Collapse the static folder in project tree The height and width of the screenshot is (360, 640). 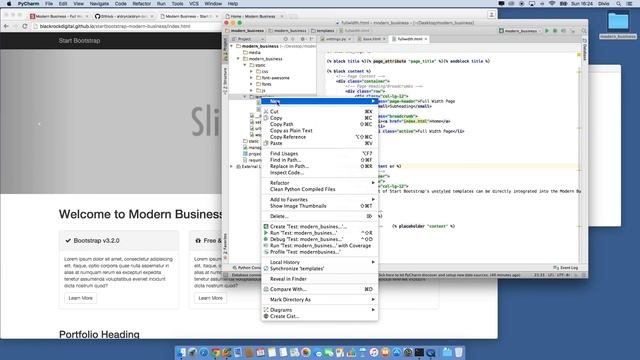click(x=245, y=65)
